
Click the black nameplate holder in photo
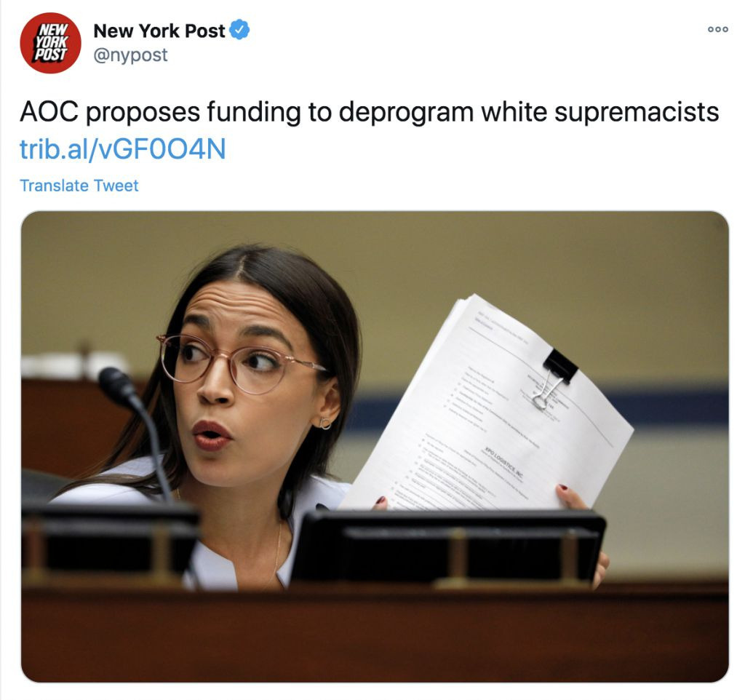coord(449,546)
